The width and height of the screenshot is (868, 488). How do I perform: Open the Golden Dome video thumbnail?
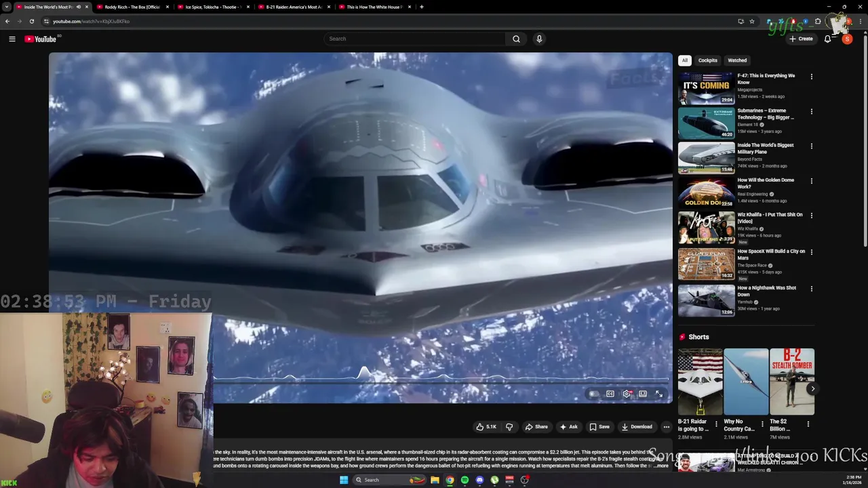tap(706, 192)
